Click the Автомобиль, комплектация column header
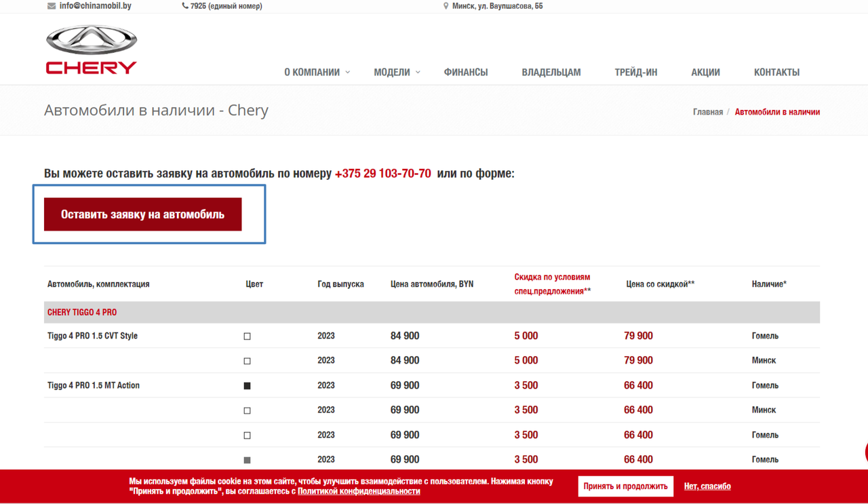This screenshot has height=504, width=868. 98,284
